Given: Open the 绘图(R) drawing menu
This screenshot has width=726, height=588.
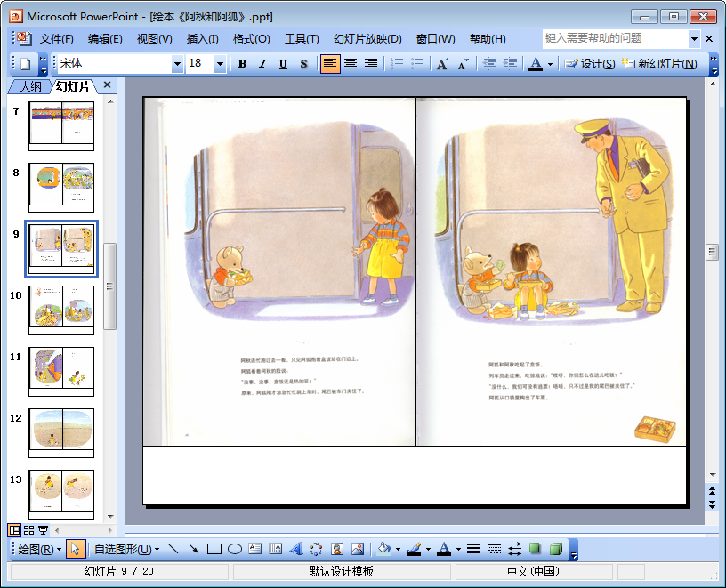Looking at the screenshot, I should (x=40, y=550).
